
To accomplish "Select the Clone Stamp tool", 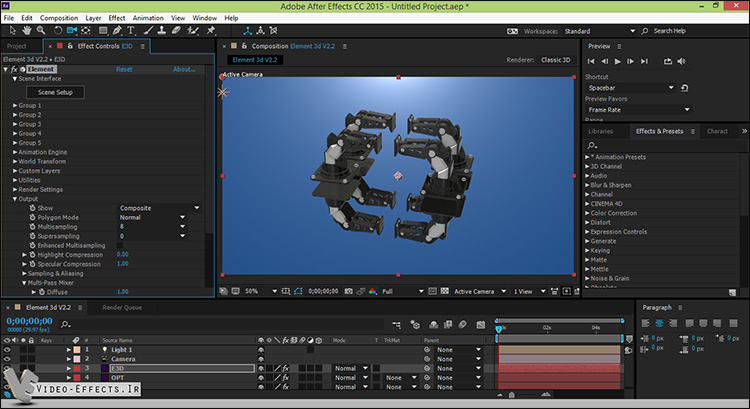I will 162,31.
